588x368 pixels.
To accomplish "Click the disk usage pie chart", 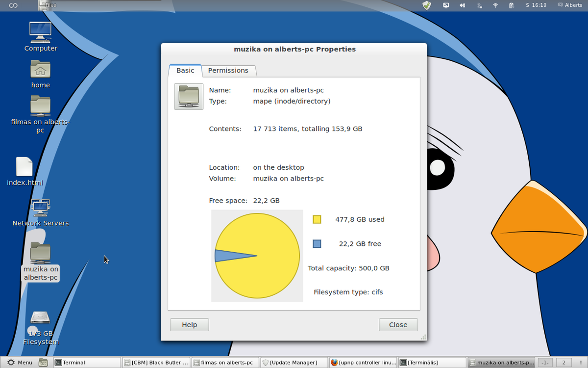I will (257, 256).
